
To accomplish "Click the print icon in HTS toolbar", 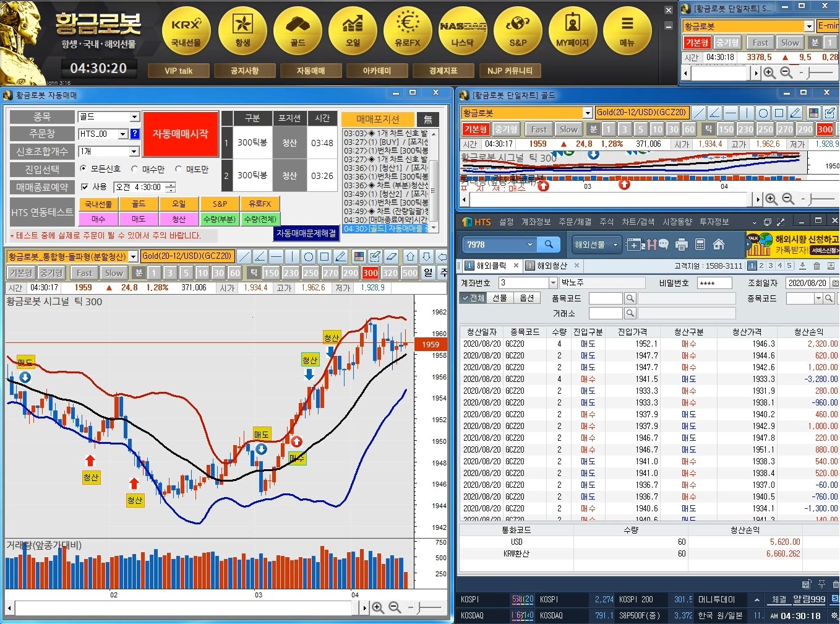I will 682,245.
